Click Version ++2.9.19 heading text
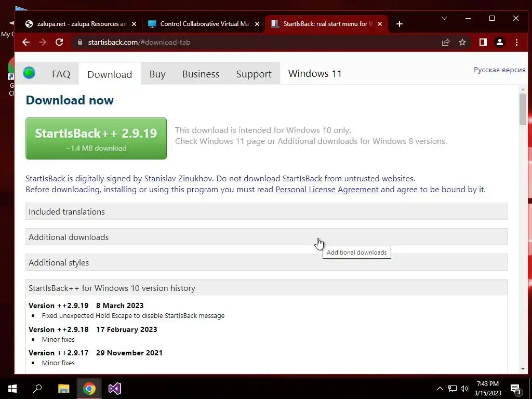This screenshot has width=532, height=399. 58,305
